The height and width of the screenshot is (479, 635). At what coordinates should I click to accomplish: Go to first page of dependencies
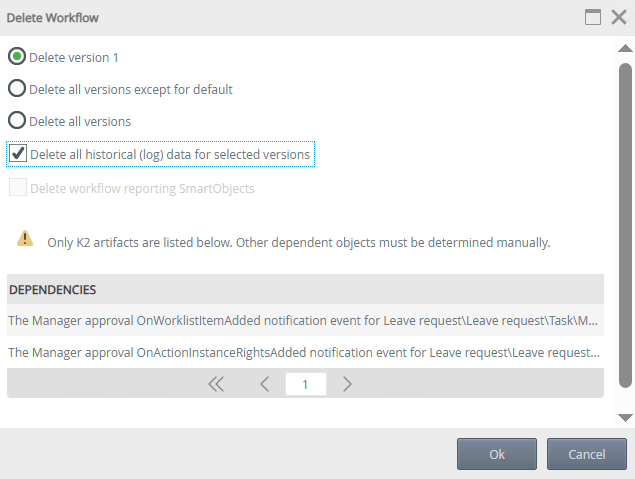216,384
